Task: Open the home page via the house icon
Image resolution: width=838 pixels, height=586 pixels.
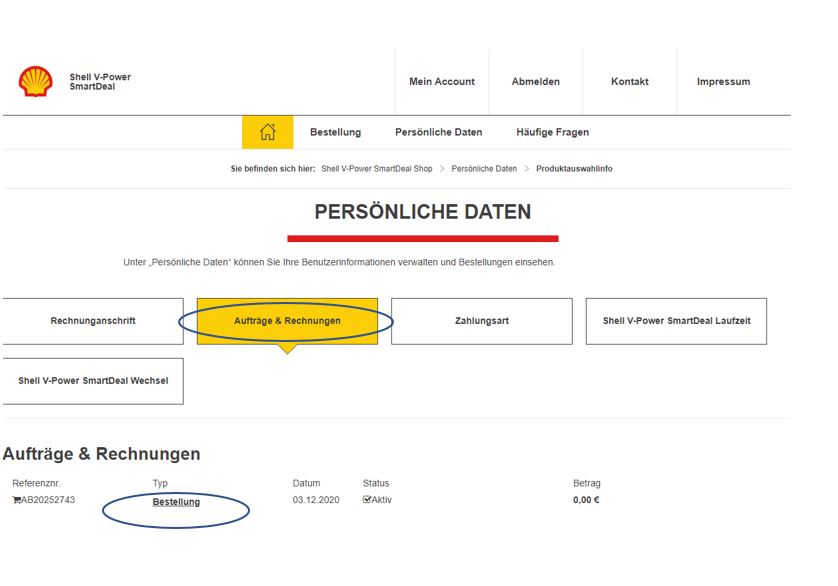Action: pyautogui.click(x=267, y=131)
